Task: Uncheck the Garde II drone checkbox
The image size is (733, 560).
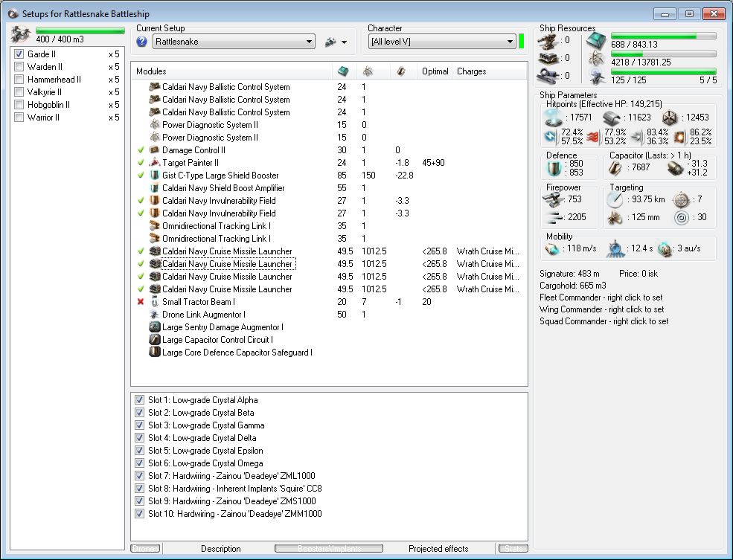Action: [x=19, y=54]
